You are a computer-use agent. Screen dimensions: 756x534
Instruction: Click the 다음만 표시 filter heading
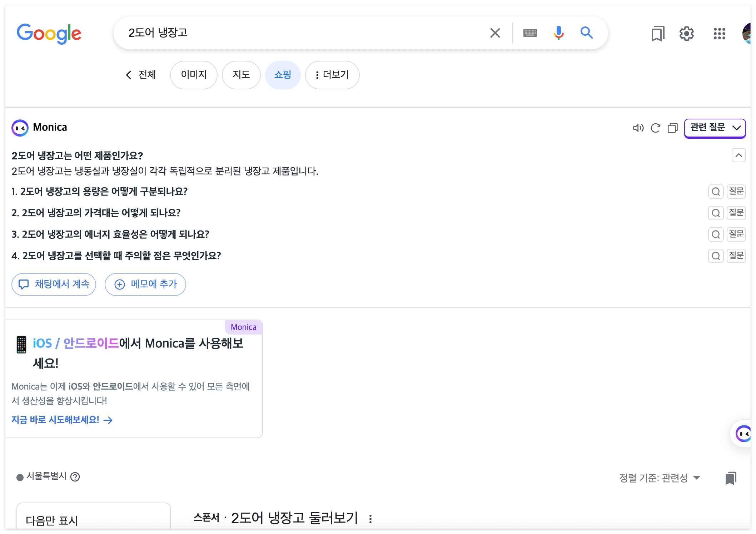(x=52, y=520)
